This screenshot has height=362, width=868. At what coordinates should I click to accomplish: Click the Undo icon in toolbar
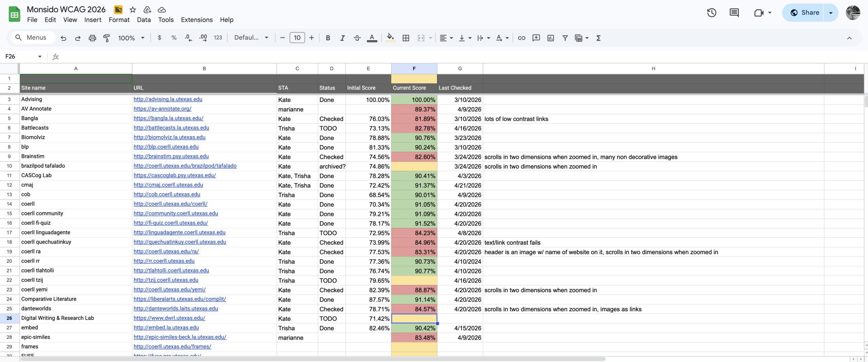[63, 38]
